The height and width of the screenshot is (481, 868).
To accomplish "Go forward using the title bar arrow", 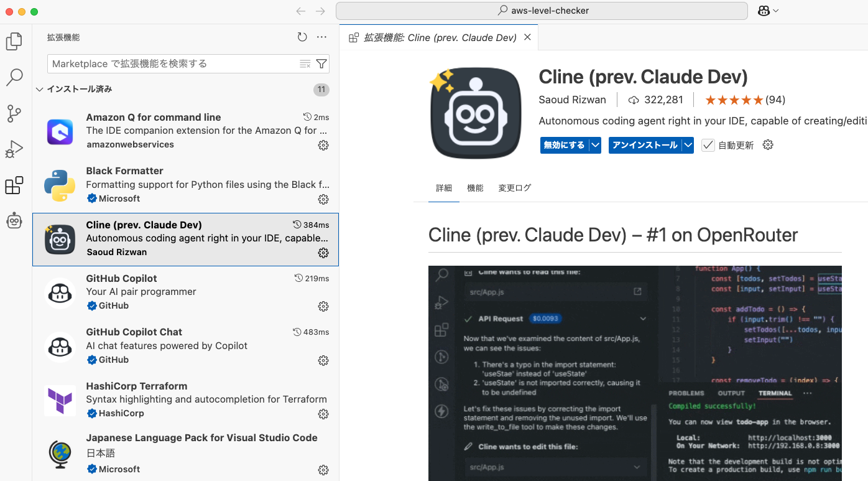I will point(320,11).
